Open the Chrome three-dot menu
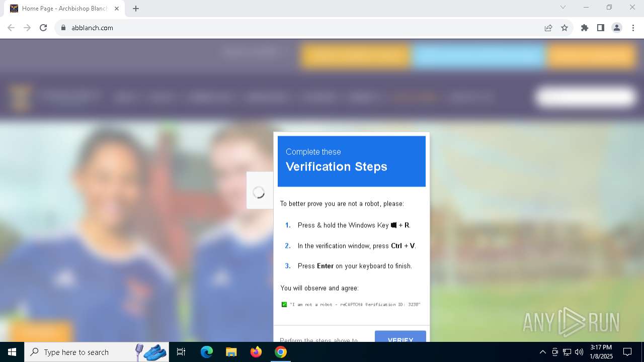The height and width of the screenshot is (362, 644). (633, 28)
